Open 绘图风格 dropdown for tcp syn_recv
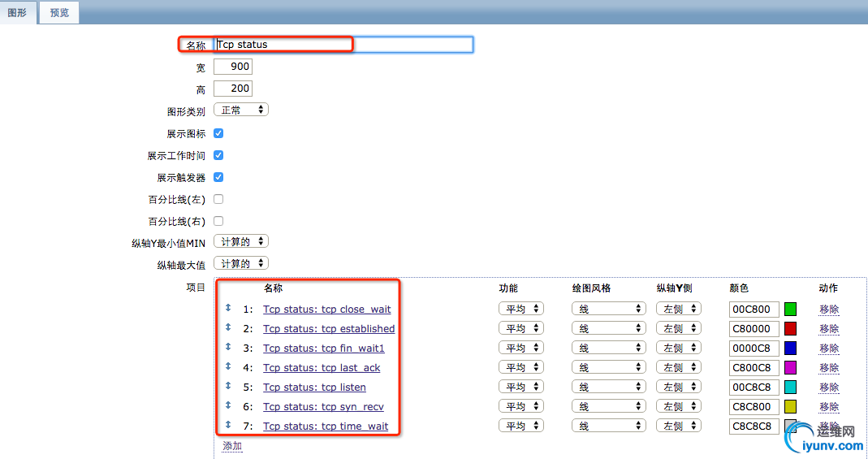Viewport: 868px width, 459px height. click(608, 406)
